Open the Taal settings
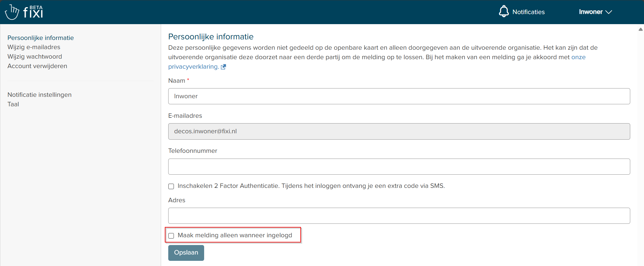644x266 pixels. pyautogui.click(x=13, y=104)
